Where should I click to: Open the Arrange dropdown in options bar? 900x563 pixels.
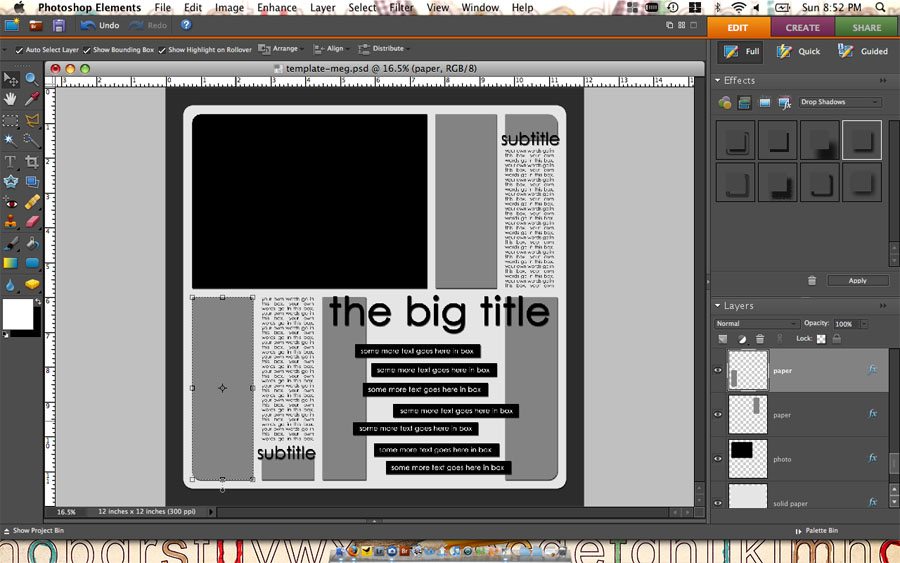[279, 48]
